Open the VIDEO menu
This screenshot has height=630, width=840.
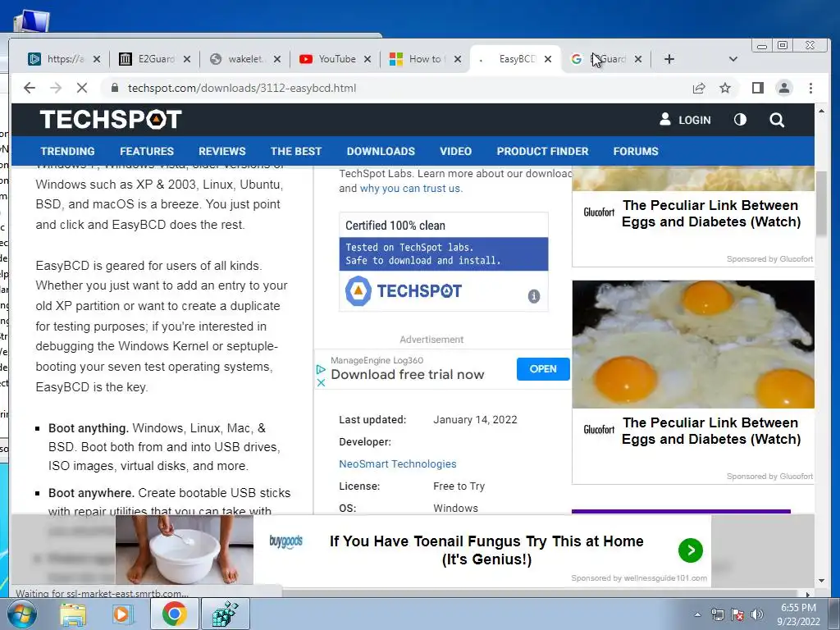456,151
